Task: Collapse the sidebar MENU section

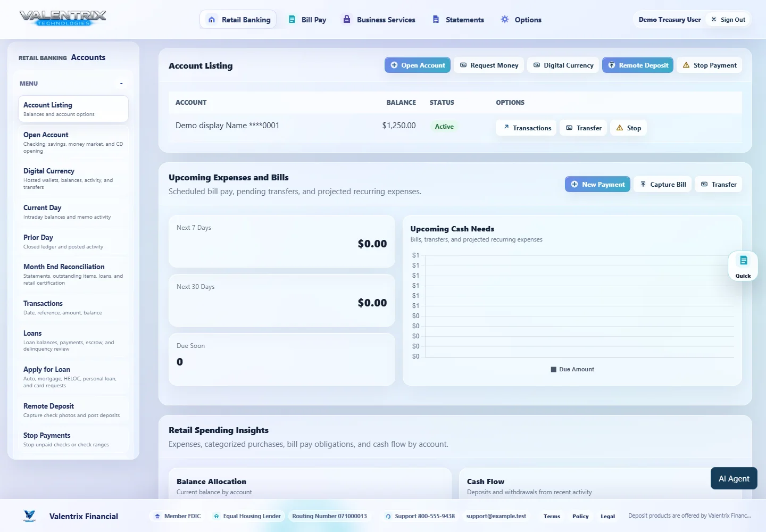Action: coord(121,84)
